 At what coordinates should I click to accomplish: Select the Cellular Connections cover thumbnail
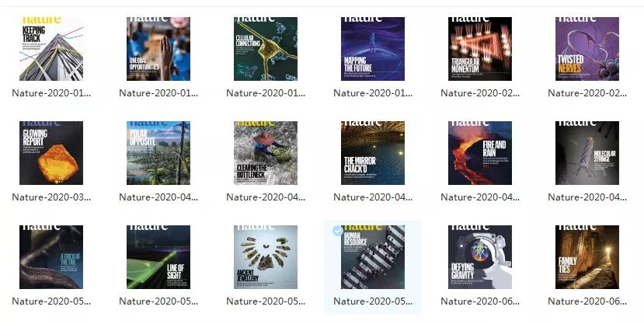(266, 49)
